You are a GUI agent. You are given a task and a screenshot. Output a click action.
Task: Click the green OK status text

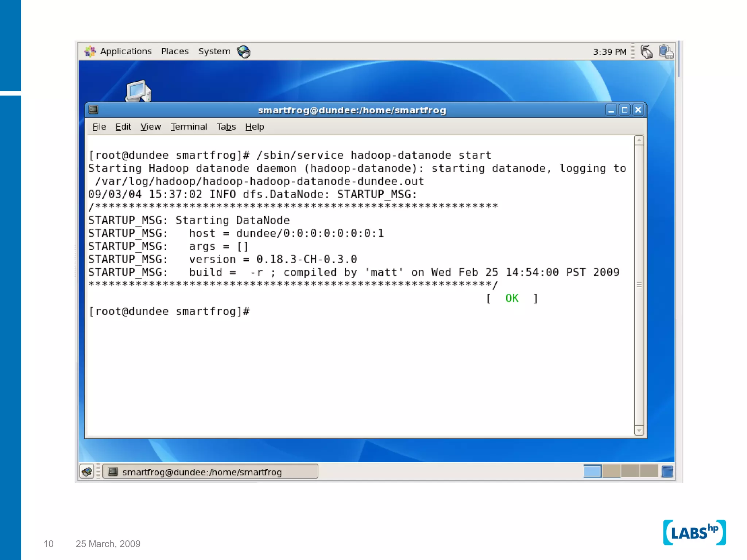pos(512,299)
